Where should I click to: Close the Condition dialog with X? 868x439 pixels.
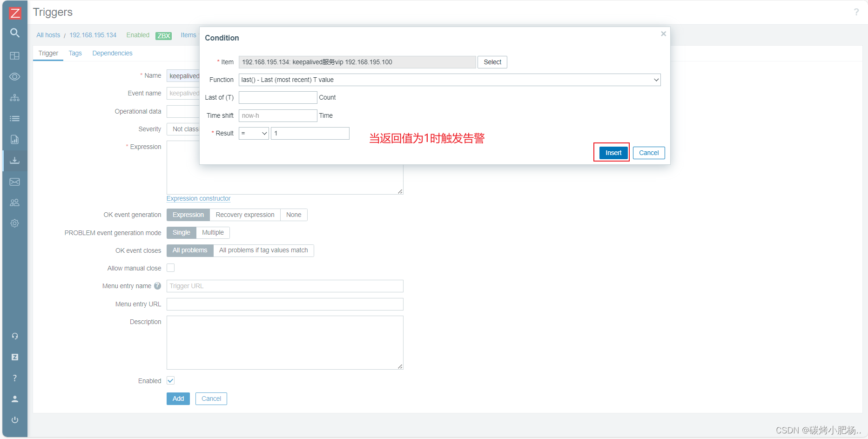click(x=664, y=34)
